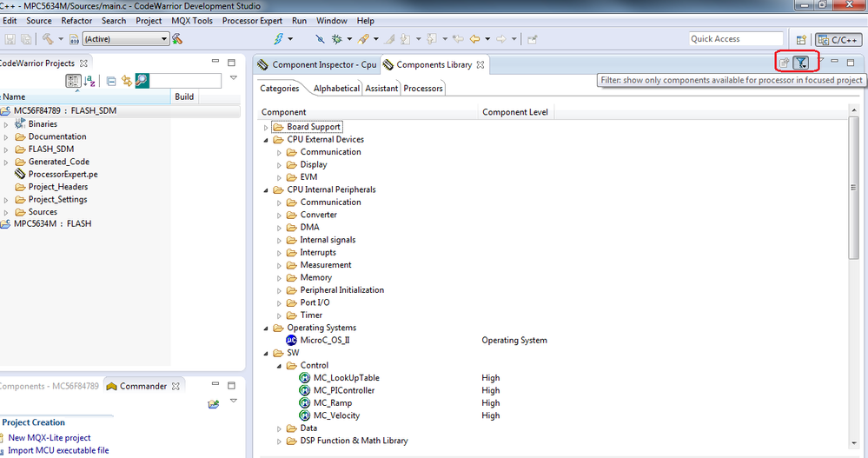The height and width of the screenshot is (458, 868).
Task: Open the build configuration dropdown arrow beside hammer
Action: coord(61,39)
